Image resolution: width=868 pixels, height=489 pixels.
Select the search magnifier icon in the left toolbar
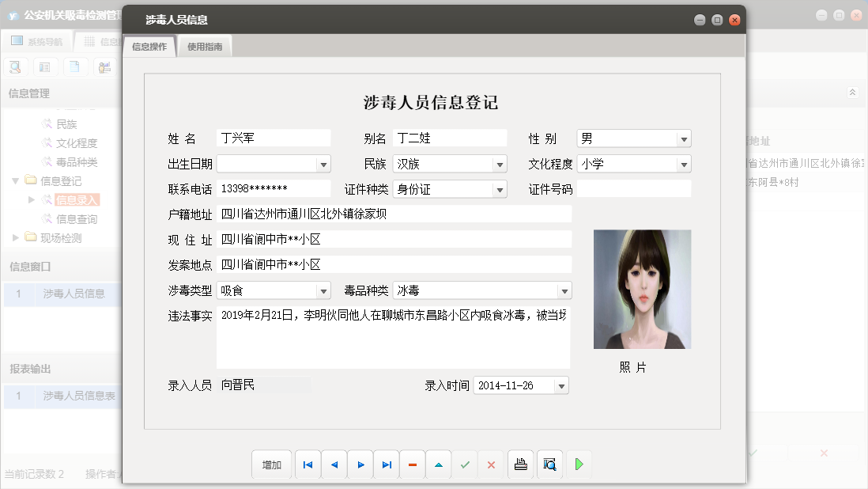tap(14, 66)
